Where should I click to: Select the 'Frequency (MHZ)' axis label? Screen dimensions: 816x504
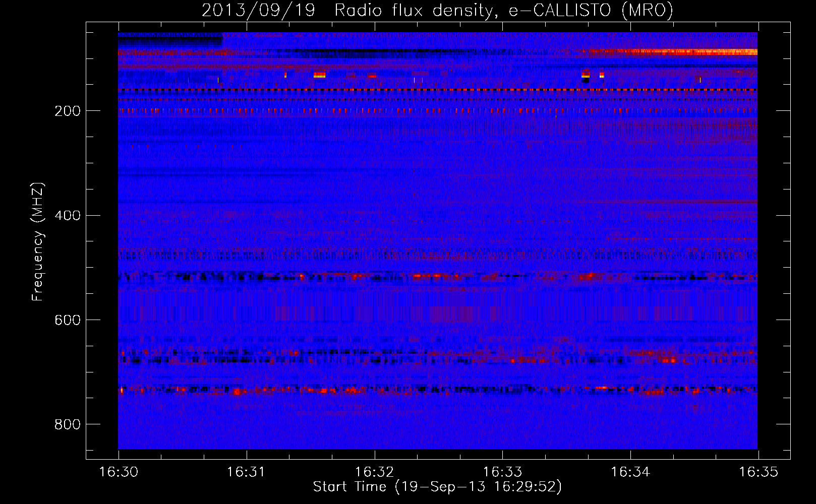(x=38, y=242)
